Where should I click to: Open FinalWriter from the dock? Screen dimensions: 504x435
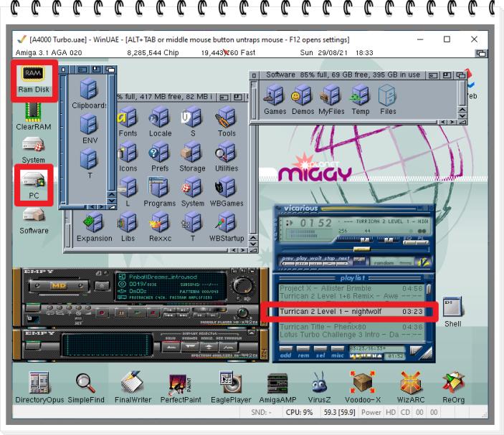click(x=133, y=388)
